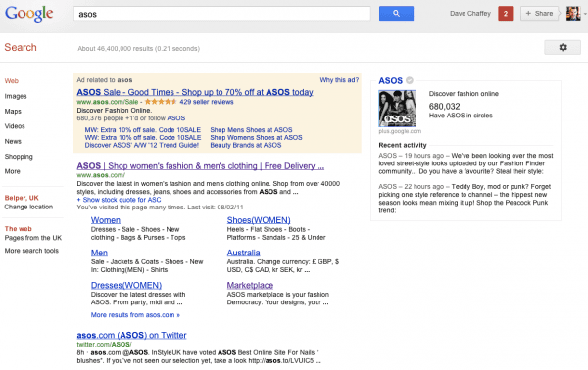
Task: Choose Pages from the UK filter
Action: (33, 238)
